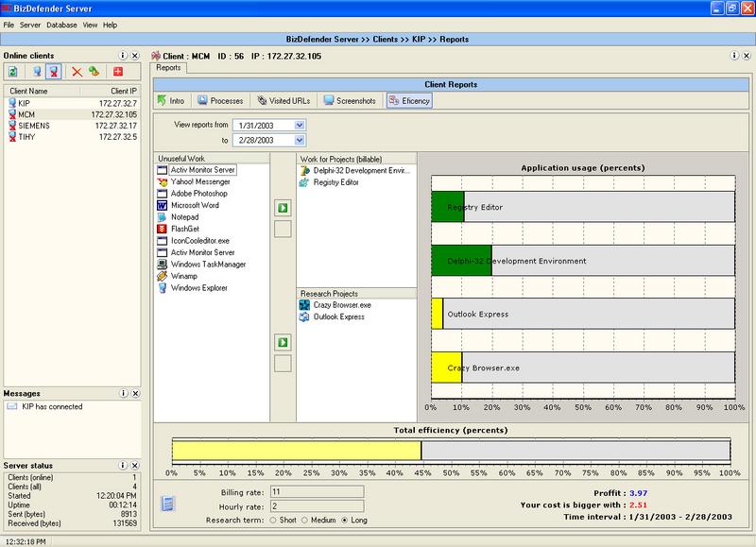Screen dimensions: 756x547
Task: Click the blank button below lower green arrow
Action: 283,364
